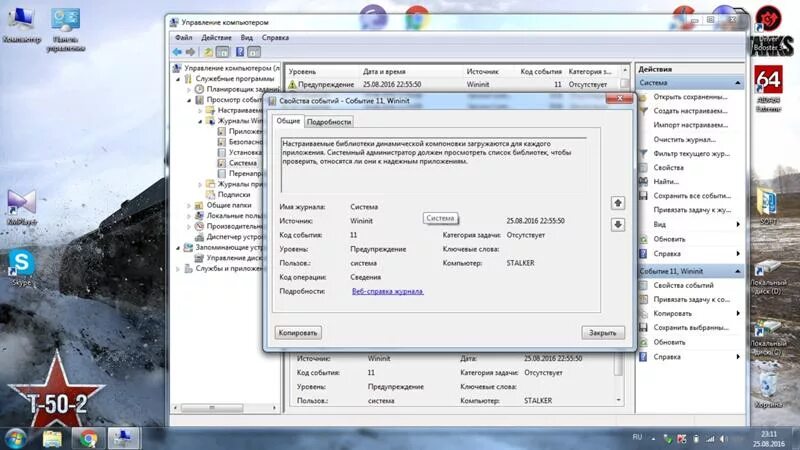Open the Driver Booster desktop shortcut

point(768,29)
